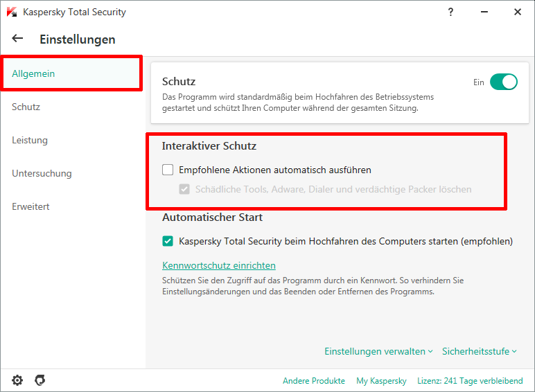This screenshot has width=535, height=392.
Task: Select the Allgemein settings tab
Action: tap(71, 73)
